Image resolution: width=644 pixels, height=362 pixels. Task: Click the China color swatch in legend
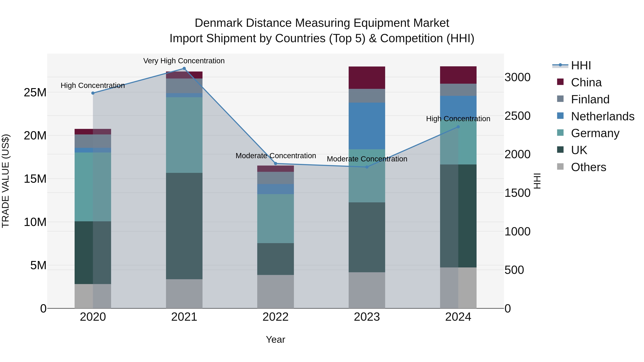560,82
